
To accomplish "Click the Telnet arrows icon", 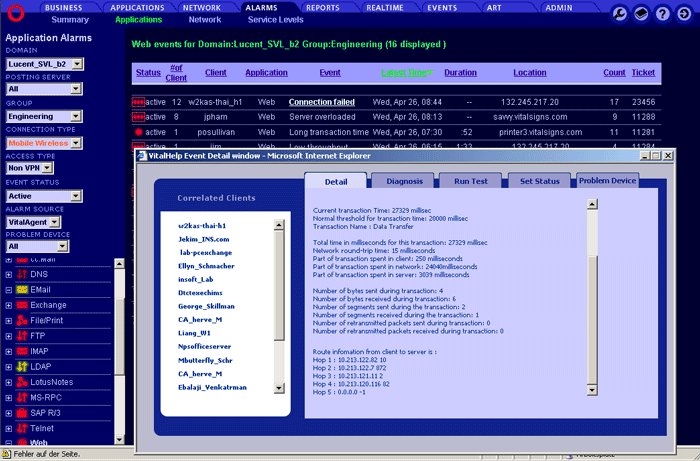I will [x=22, y=428].
